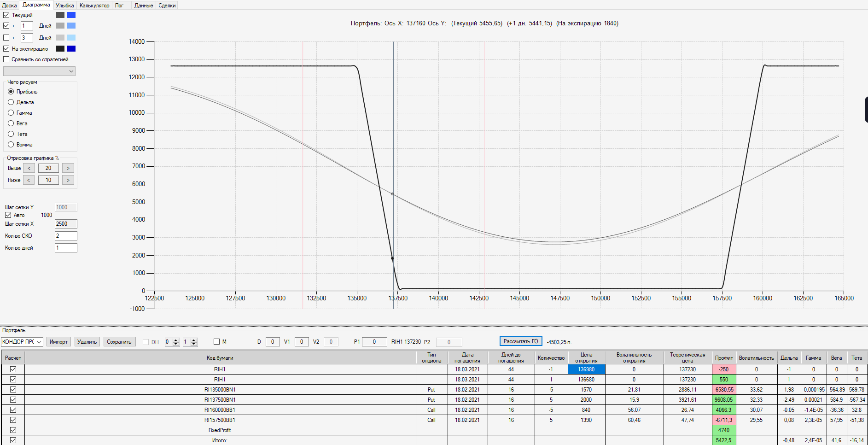This screenshot has width=868, height=445.
Task: Select the highlighted 136980 open price cell
Action: [586, 369]
